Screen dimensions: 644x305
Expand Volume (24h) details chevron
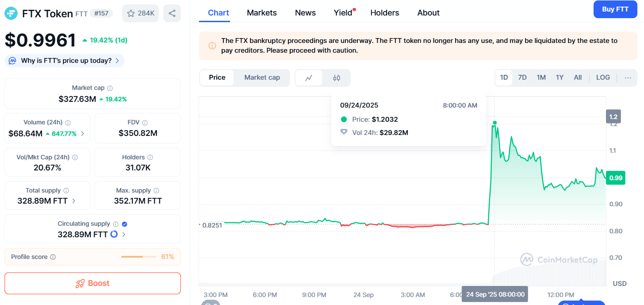click(x=83, y=134)
